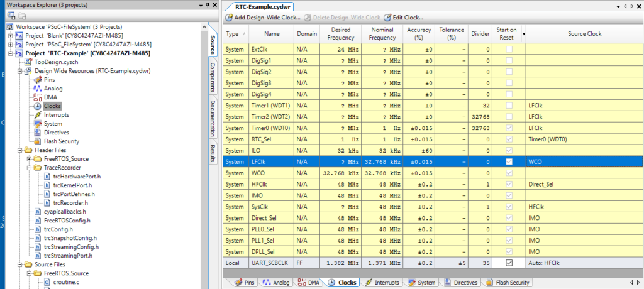The width and height of the screenshot is (644, 289).
Task: Toggle Start on Reset for WCO
Action: pyautogui.click(x=509, y=173)
